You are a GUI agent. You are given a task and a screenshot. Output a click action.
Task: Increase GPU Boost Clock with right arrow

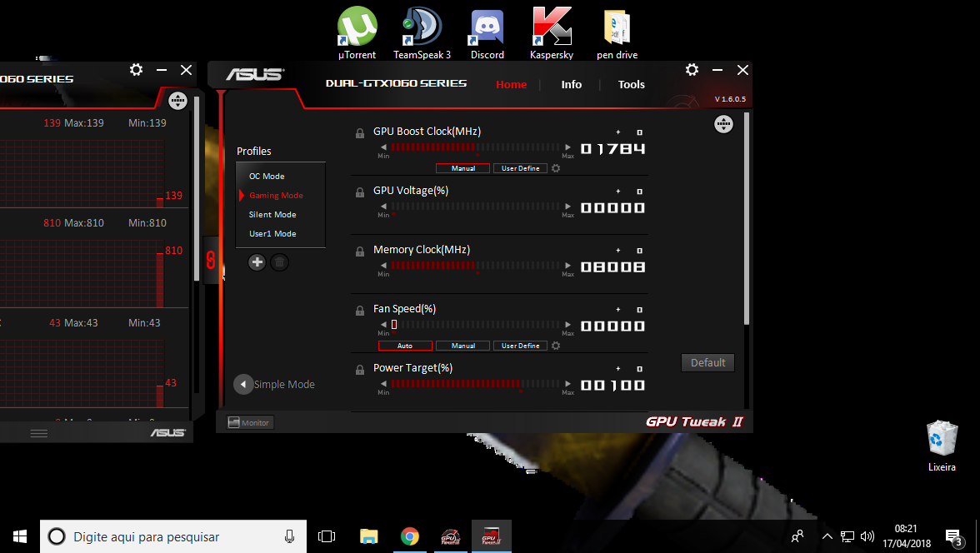567,147
